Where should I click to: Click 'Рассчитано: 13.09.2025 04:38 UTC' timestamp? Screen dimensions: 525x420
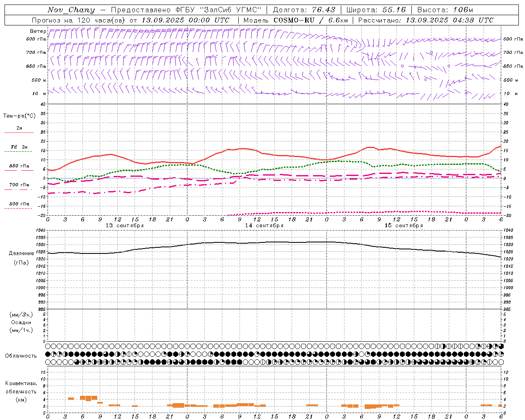[x=426, y=20]
